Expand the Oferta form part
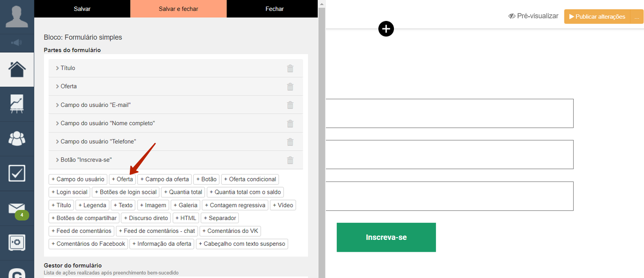 pos(68,86)
